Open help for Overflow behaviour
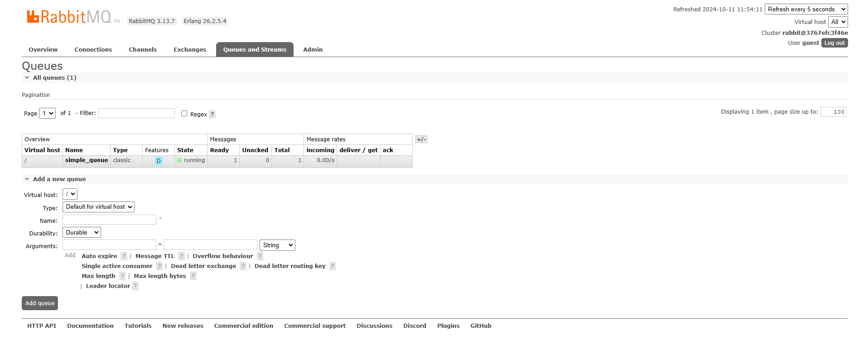 260,256
